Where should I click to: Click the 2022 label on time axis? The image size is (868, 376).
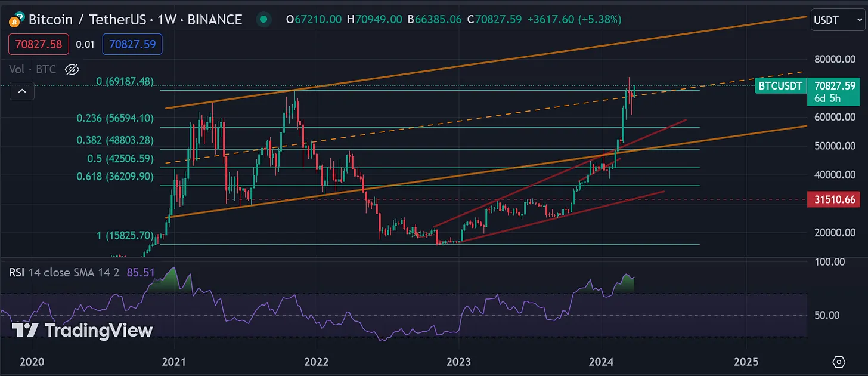[x=317, y=362]
